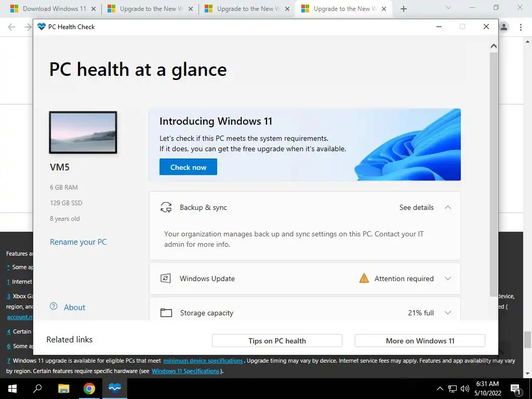Open File Explorer from taskbar
The width and height of the screenshot is (532, 399).
click(x=63, y=389)
